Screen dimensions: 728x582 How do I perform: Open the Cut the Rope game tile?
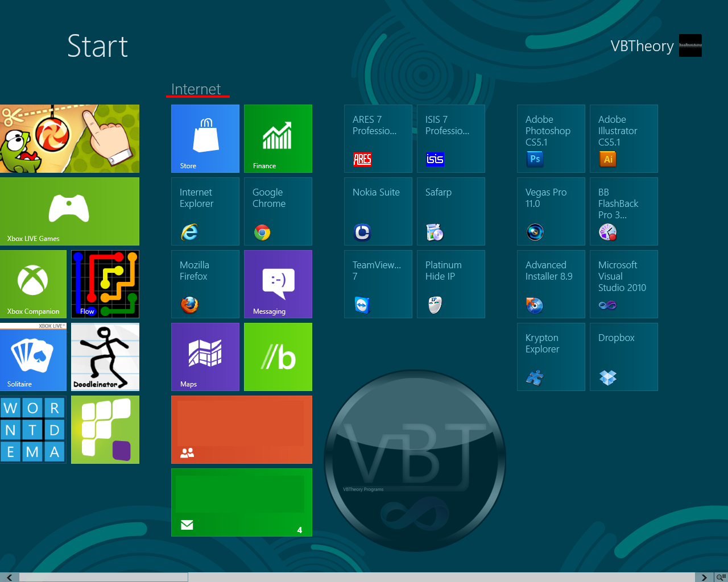(69, 139)
